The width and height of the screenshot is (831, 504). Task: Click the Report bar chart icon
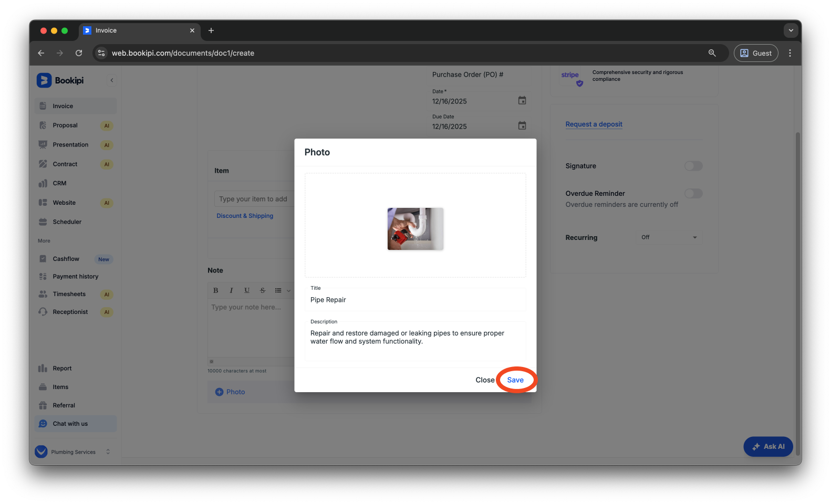pos(43,369)
